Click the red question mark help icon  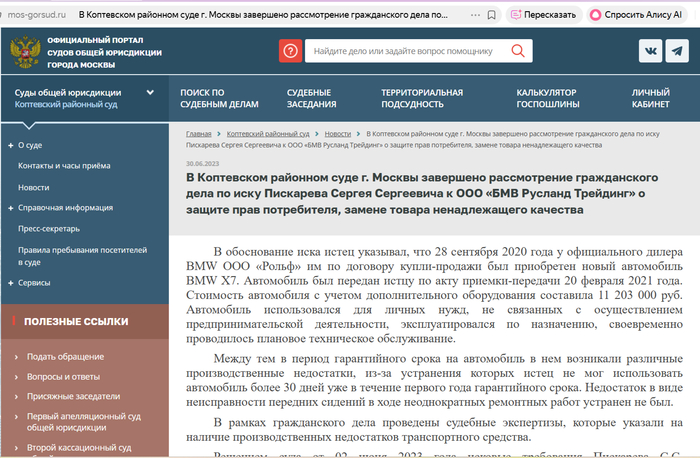(x=291, y=51)
